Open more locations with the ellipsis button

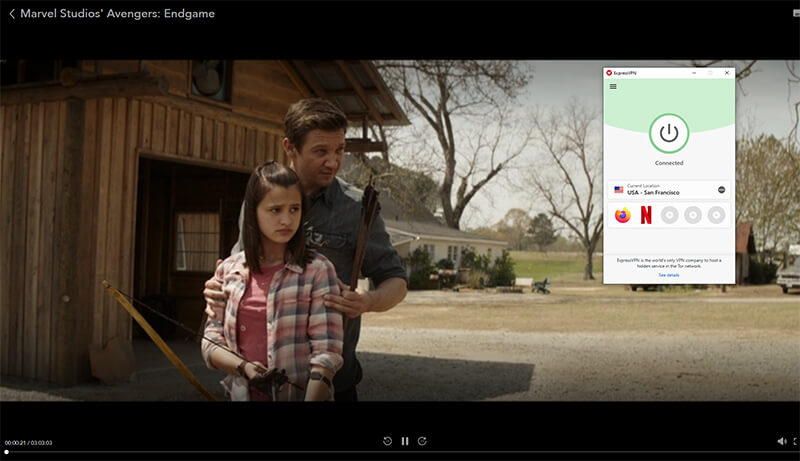721,190
